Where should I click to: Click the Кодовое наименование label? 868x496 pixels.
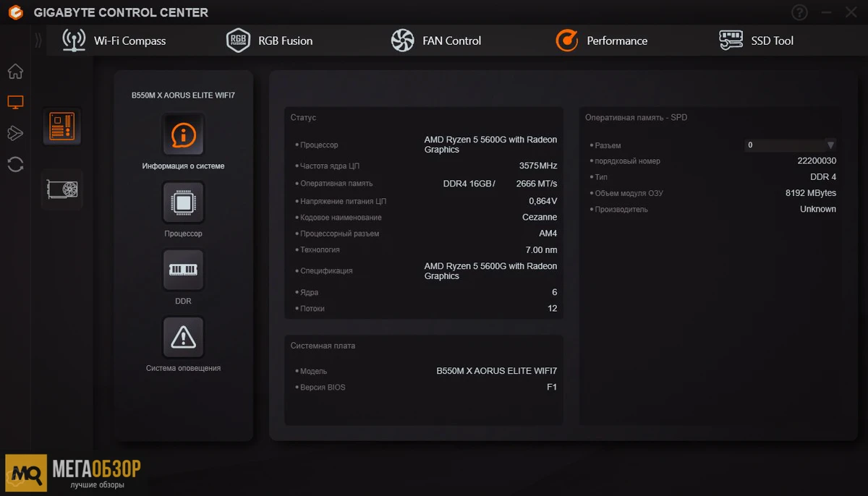click(x=341, y=218)
